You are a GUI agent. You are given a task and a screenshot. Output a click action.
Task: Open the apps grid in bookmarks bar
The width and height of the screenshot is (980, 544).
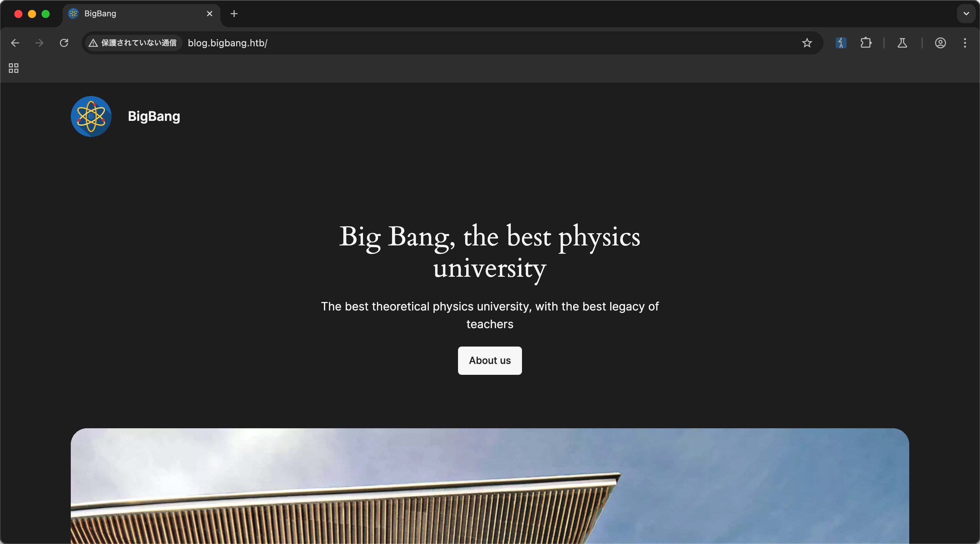(14, 68)
